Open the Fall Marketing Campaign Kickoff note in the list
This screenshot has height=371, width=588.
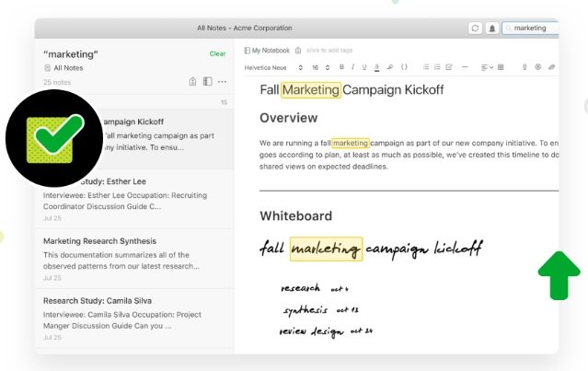coord(135,139)
